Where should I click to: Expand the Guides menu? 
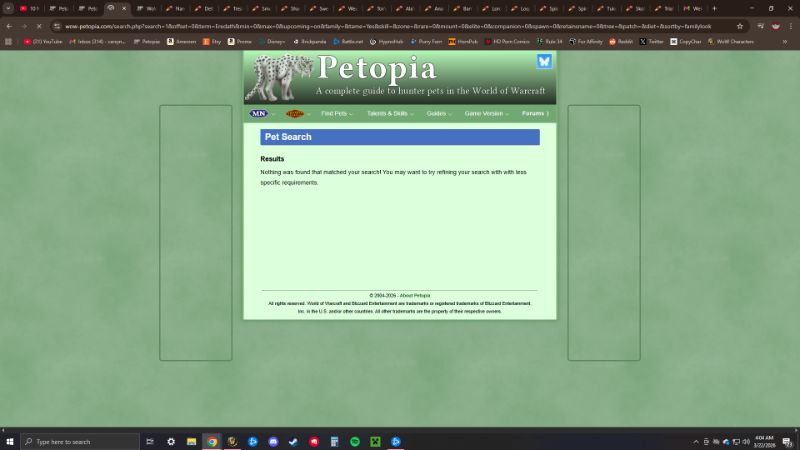point(439,114)
